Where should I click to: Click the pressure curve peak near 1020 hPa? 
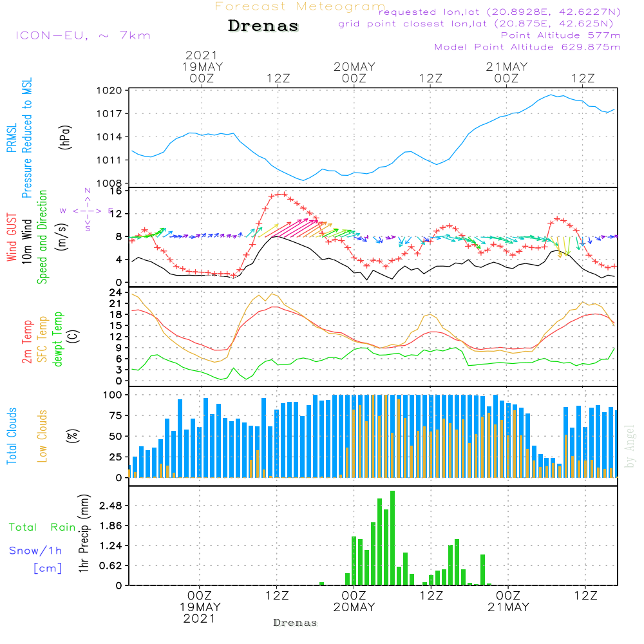(551, 95)
